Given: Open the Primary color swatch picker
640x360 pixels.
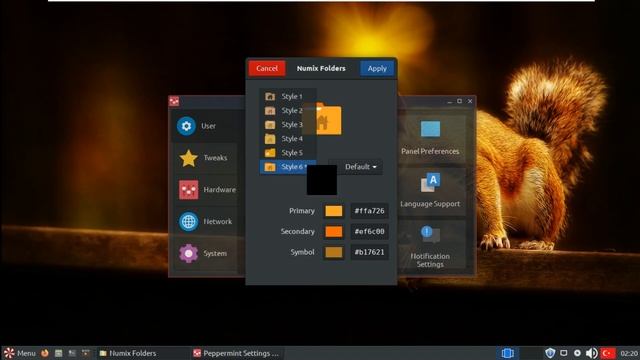Looking at the screenshot, I should pos(334,211).
